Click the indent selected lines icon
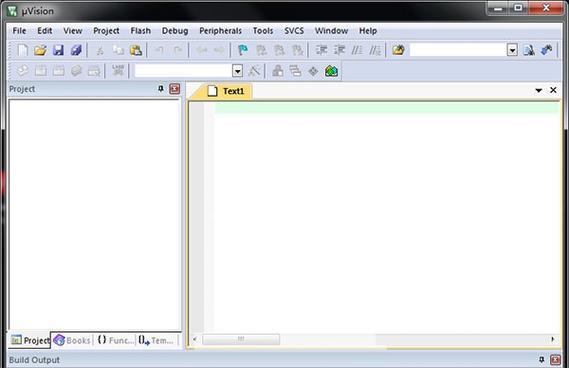The height and width of the screenshot is (368, 569). tap(321, 50)
